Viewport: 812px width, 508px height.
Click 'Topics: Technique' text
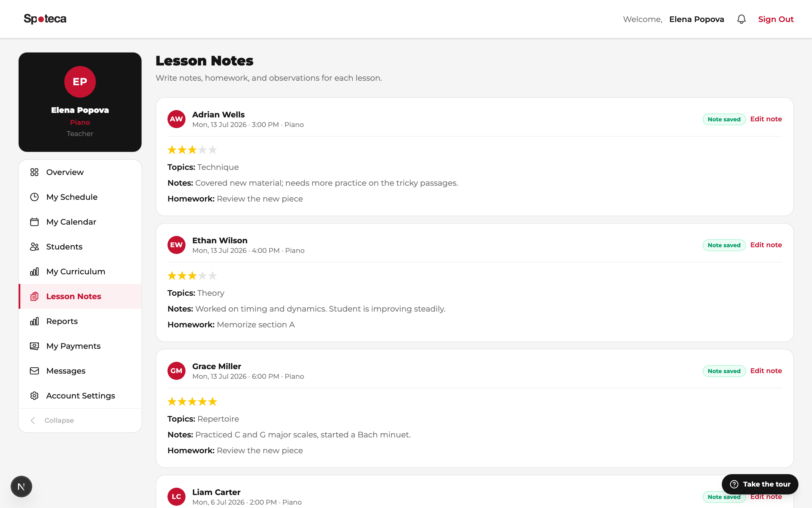203,167
